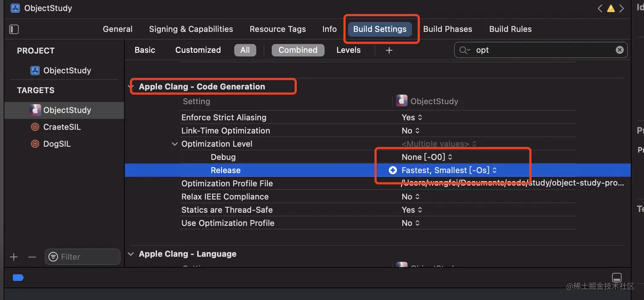644x300 pixels.
Task: Select the CraeteSIL target
Action: pos(62,127)
